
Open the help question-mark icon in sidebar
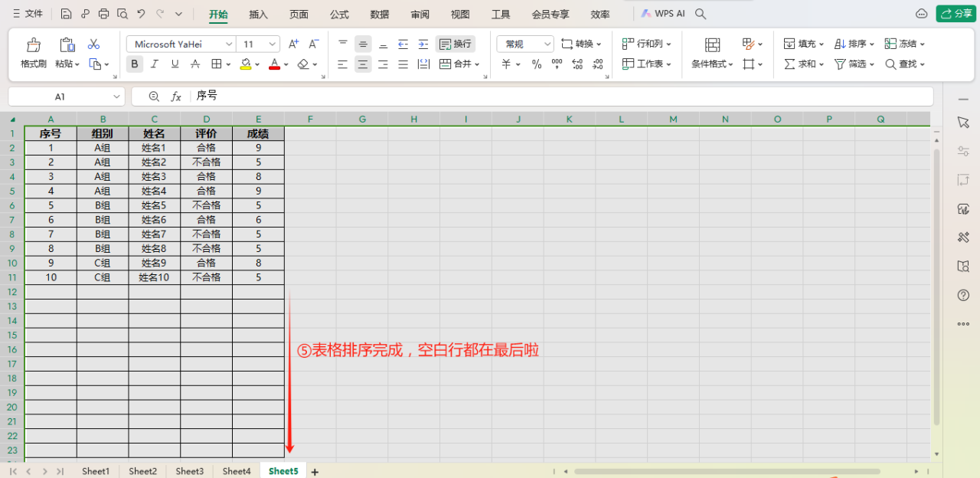(964, 295)
